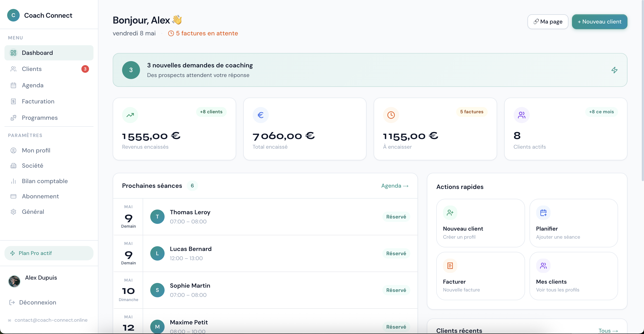Viewport: 644px width, 334px height.
Task: Go to the Clients section
Action: 49,69
